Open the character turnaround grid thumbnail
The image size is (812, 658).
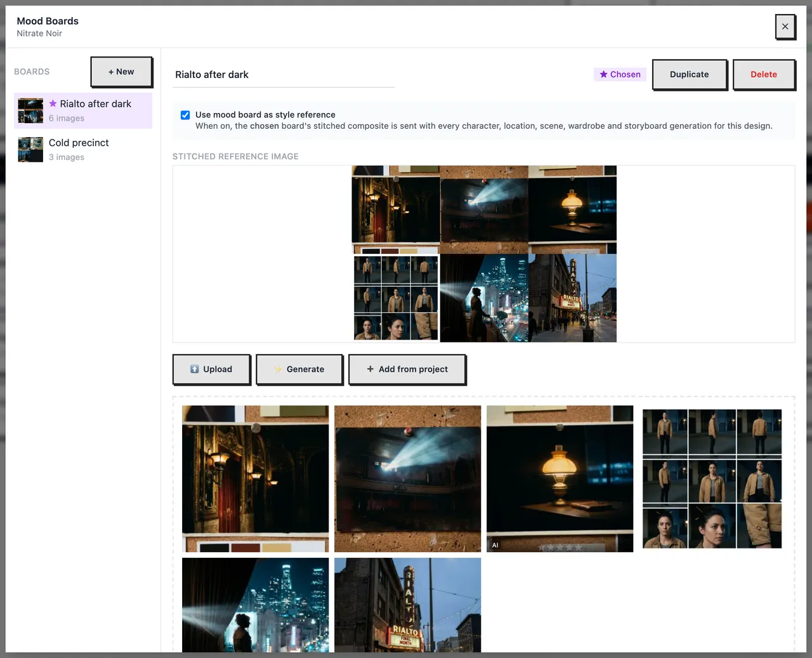[712, 479]
